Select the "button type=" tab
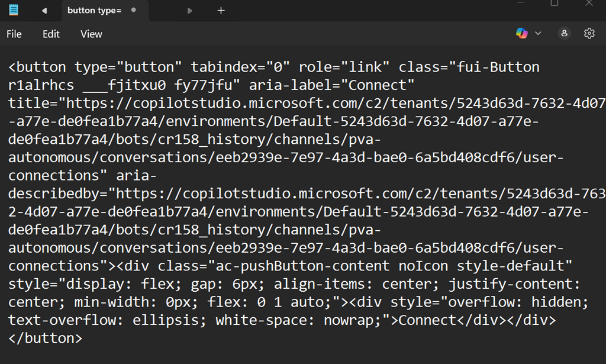 click(x=94, y=11)
